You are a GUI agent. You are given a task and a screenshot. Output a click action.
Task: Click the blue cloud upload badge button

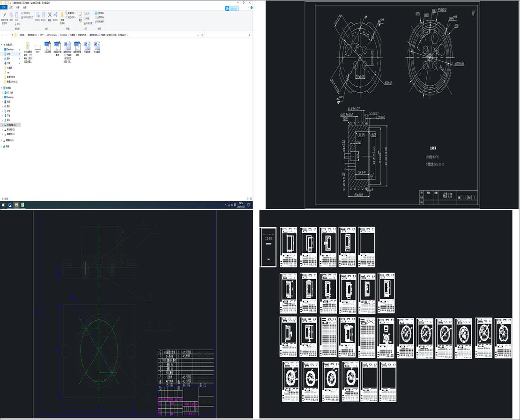pyautogui.click(x=232, y=8)
